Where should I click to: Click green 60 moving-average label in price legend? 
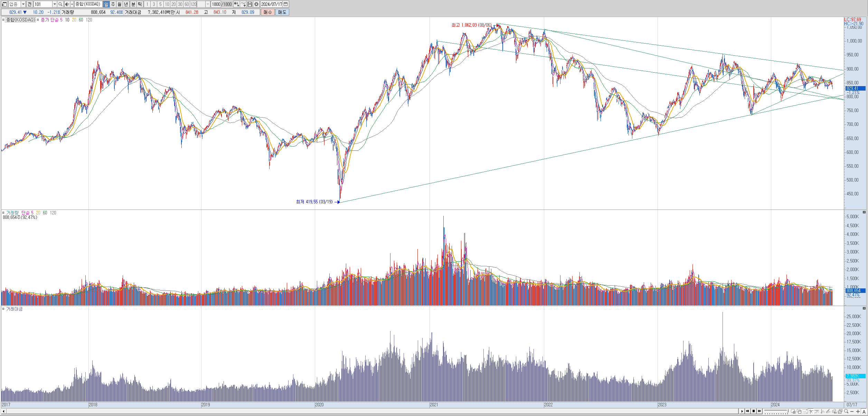coord(81,20)
